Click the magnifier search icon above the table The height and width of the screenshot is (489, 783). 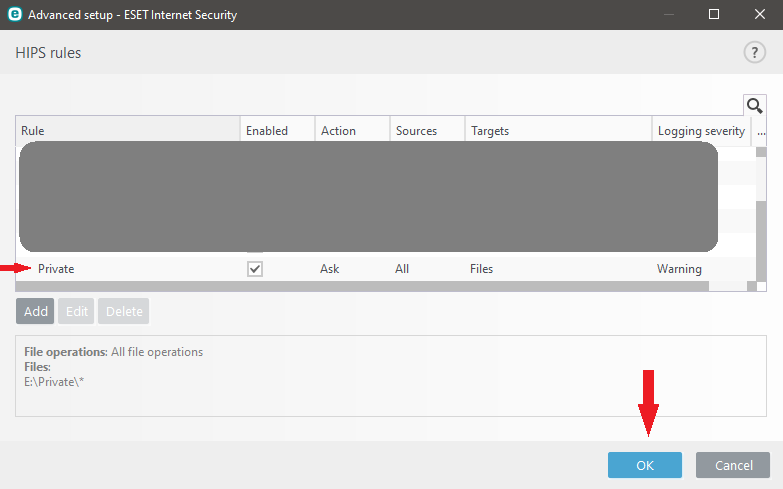755,106
